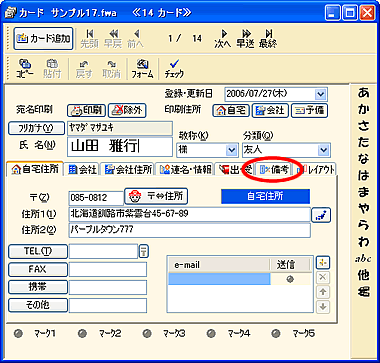
Task: Switch to the 連名・情報 tab
Action: (185, 170)
